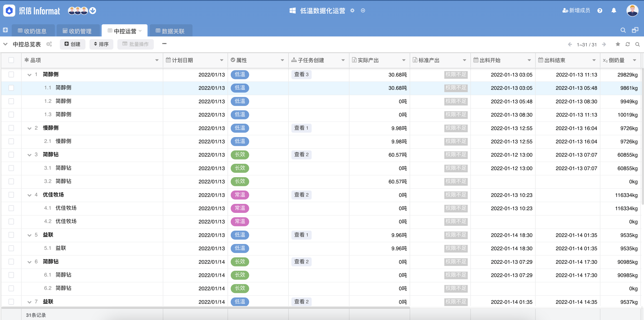The width and height of the screenshot is (644, 320).
Task: Open the help question mark icon
Action: point(600,11)
